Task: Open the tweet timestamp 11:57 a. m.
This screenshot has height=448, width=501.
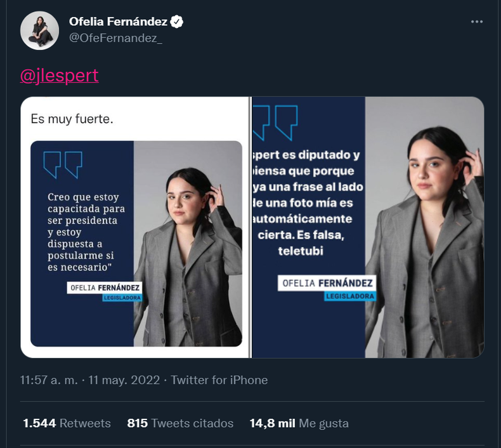Action: click(49, 380)
